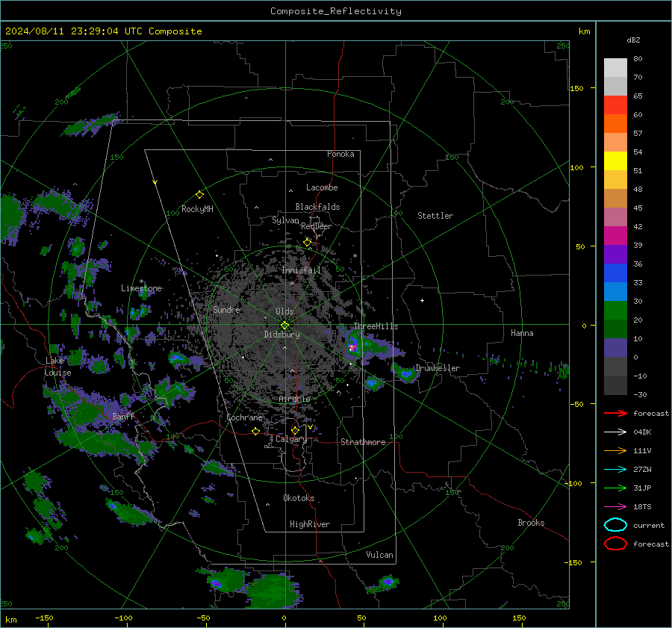Click the gray swatch between 70 and 65
The height and width of the screenshot is (628, 672).
pos(615,86)
